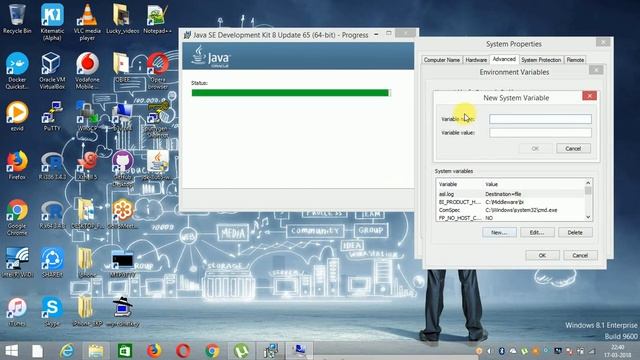This screenshot has height=360, width=640.
Task: Focus the Variable value input field
Action: 540,132
